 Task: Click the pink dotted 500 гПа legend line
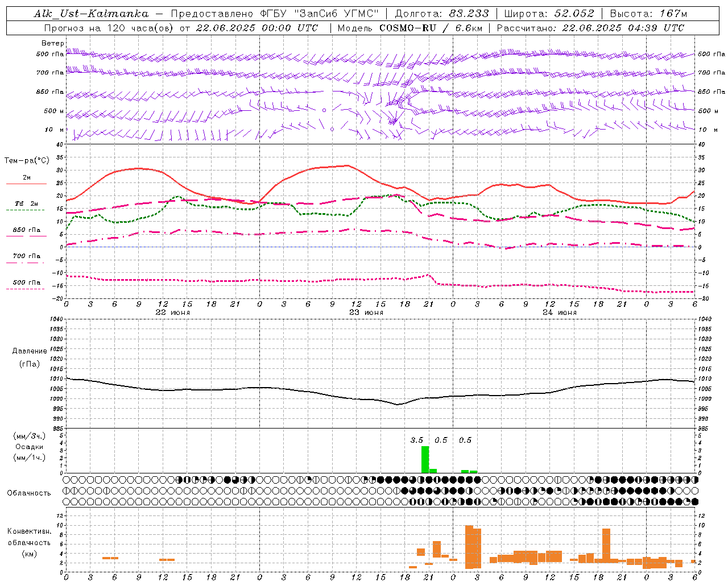26,289
